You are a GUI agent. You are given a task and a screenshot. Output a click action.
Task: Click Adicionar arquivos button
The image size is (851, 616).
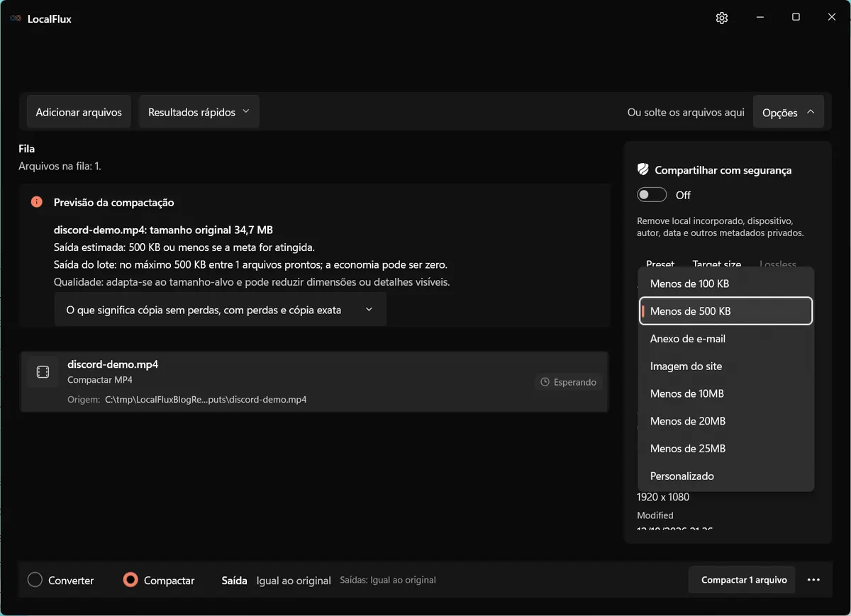pos(79,112)
